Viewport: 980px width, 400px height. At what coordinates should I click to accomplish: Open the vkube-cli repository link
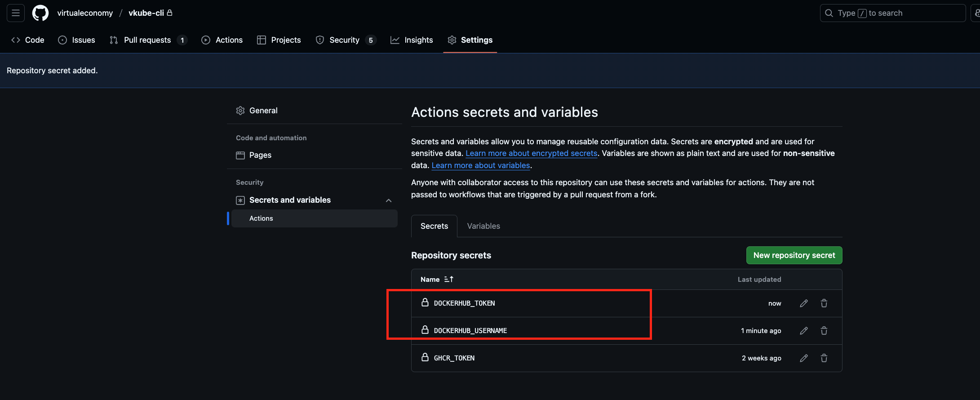point(146,13)
